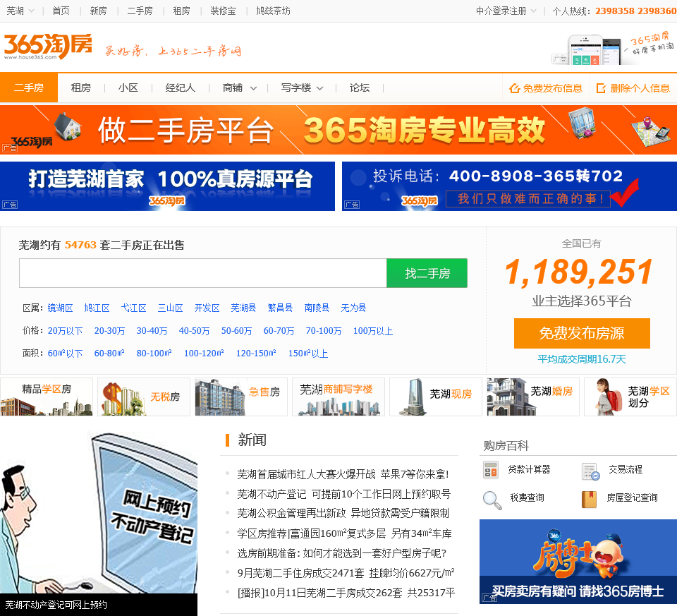
Task: Click the 365淘房 logo
Action: point(48,46)
